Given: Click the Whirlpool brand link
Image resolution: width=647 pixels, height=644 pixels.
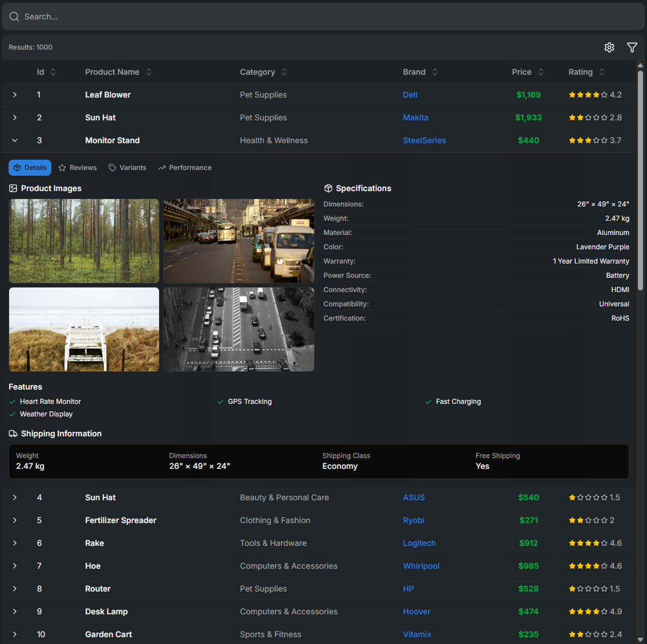Looking at the screenshot, I should click(421, 566).
